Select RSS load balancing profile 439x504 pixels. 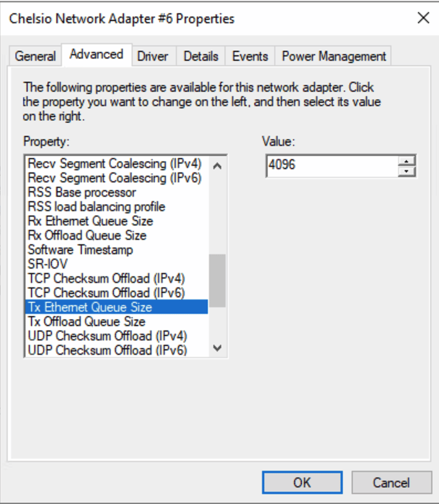pos(95,206)
